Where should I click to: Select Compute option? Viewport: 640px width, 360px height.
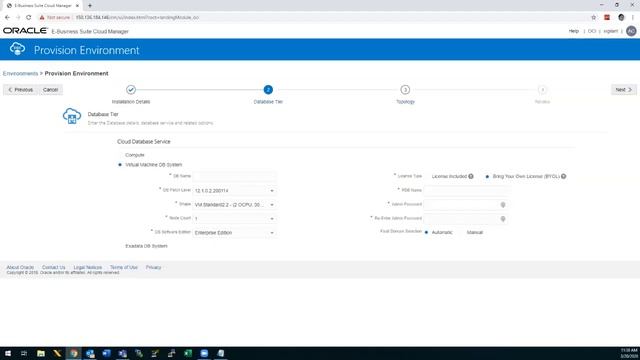click(135, 155)
